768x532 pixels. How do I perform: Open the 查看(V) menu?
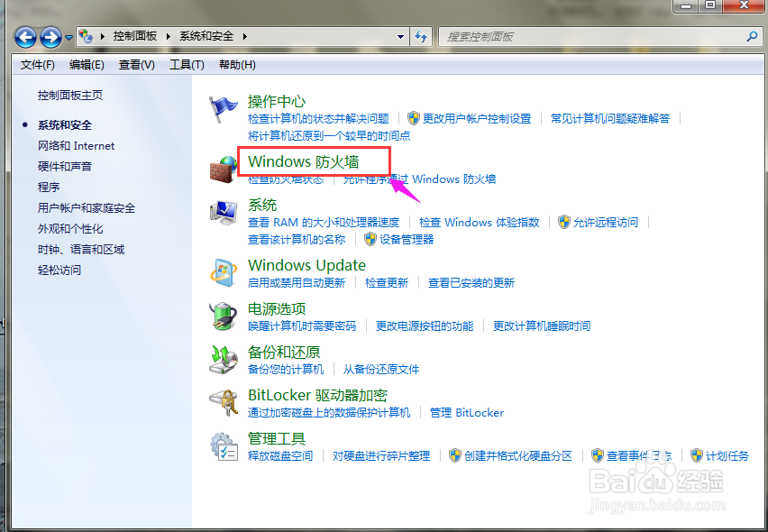pyautogui.click(x=137, y=65)
